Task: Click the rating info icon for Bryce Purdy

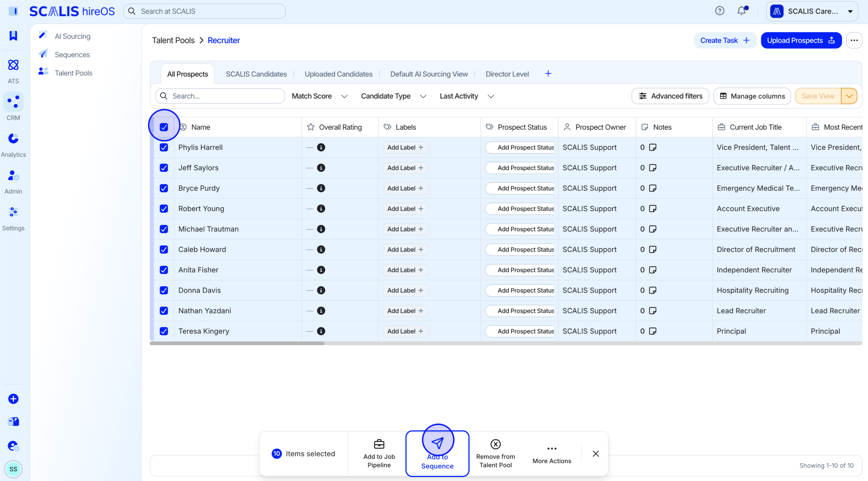Action: (x=321, y=188)
